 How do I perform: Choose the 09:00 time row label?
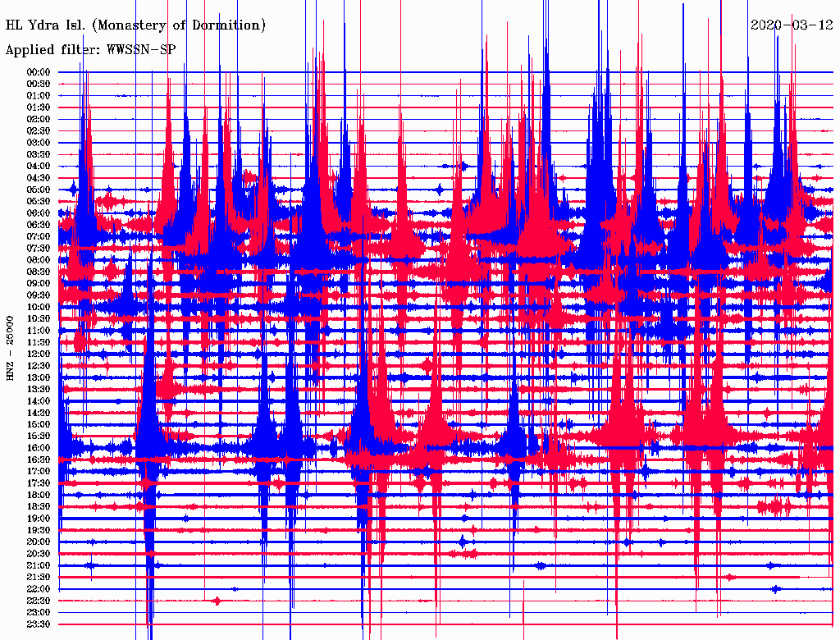pos(39,283)
